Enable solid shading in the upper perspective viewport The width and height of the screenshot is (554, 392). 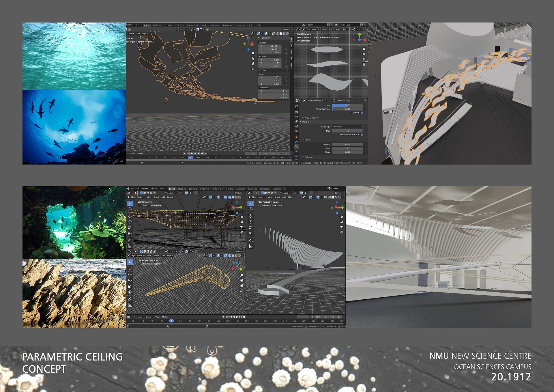click(281, 33)
